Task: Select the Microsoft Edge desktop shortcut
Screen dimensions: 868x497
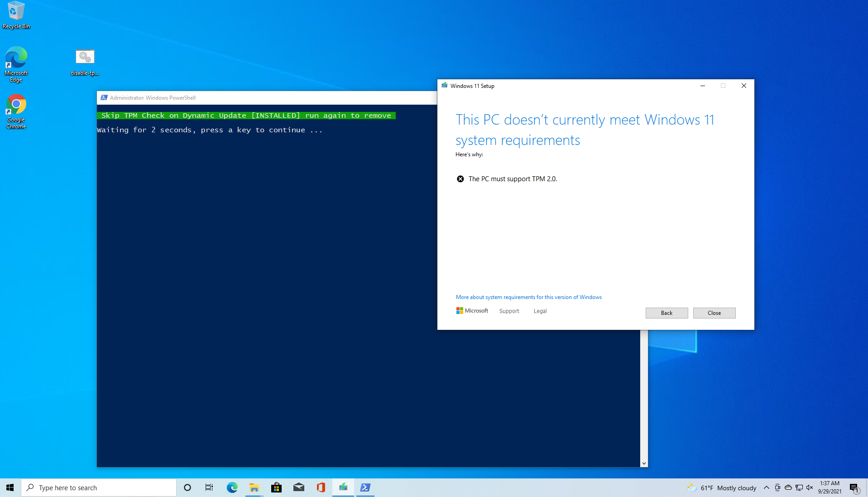Action: point(16,64)
